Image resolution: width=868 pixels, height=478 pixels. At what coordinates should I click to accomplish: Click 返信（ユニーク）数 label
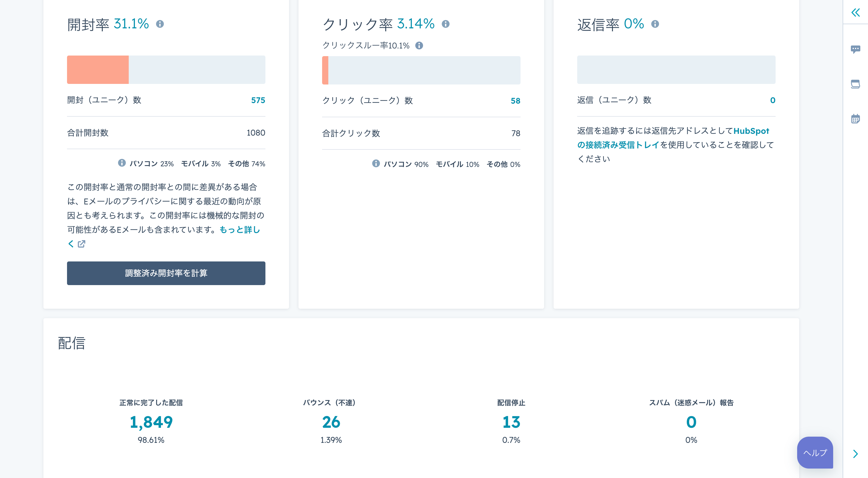[614, 100]
